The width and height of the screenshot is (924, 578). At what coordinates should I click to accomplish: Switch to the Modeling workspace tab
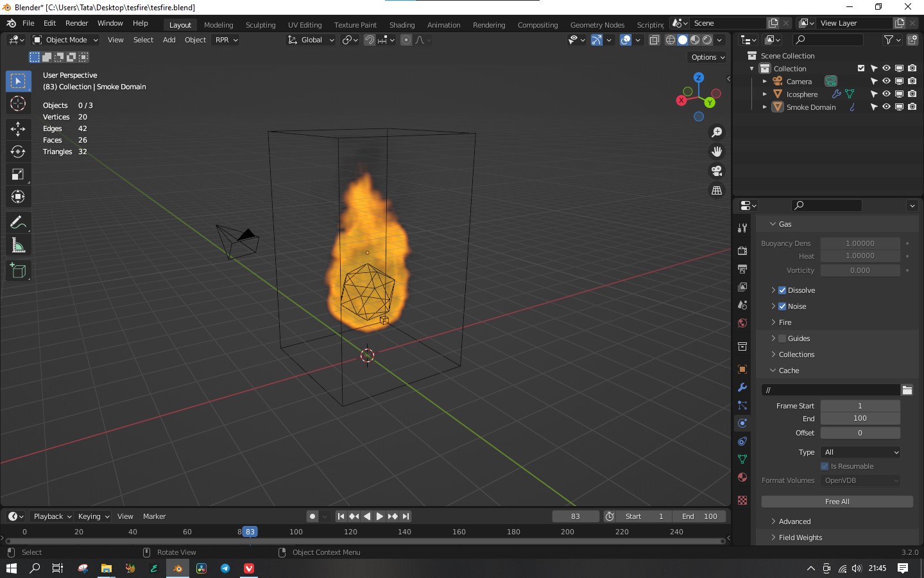[218, 25]
